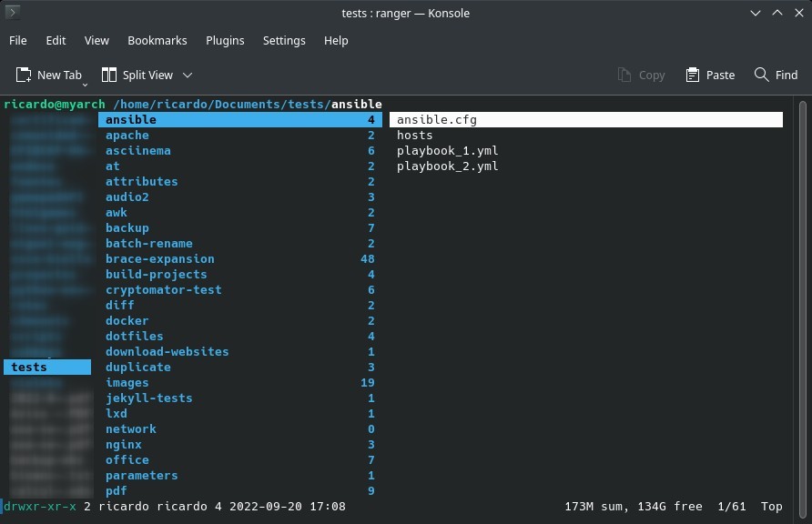812x524 pixels.
Task: Click the /home/ricardo/Documents/tests/ path text
Action: pyautogui.click(x=222, y=104)
